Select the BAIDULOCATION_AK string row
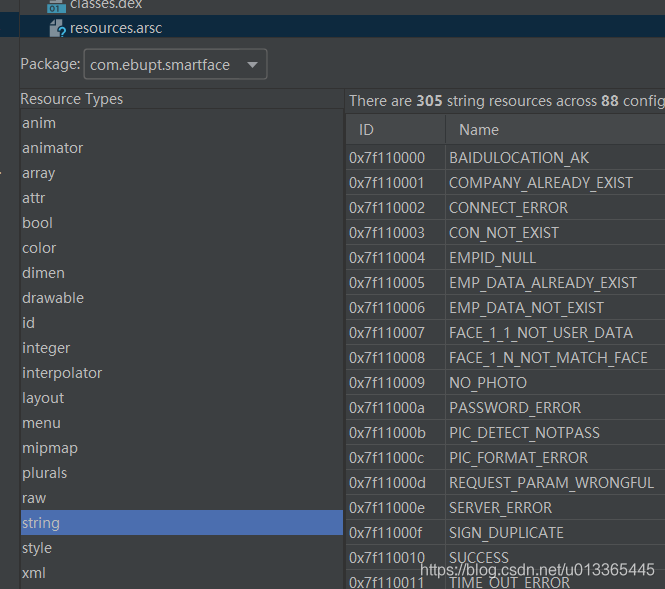The width and height of the screenshot is (665, 589). [x=506, y=158]
